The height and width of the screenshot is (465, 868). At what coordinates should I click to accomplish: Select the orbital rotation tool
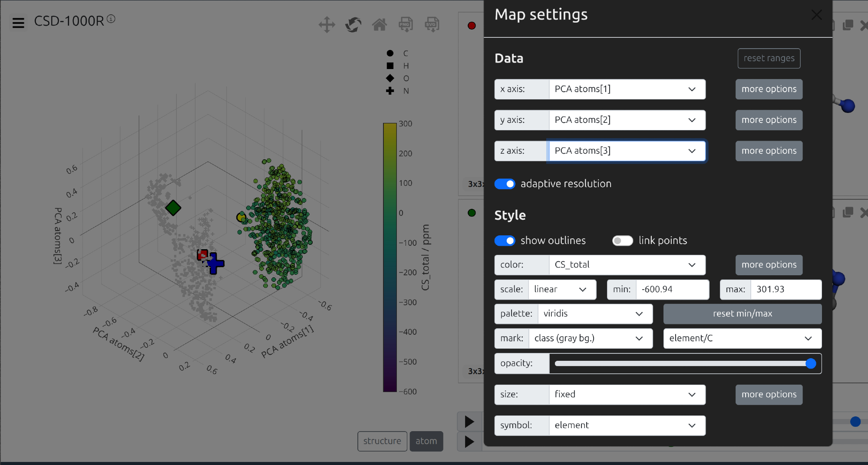tap(353, 25)
